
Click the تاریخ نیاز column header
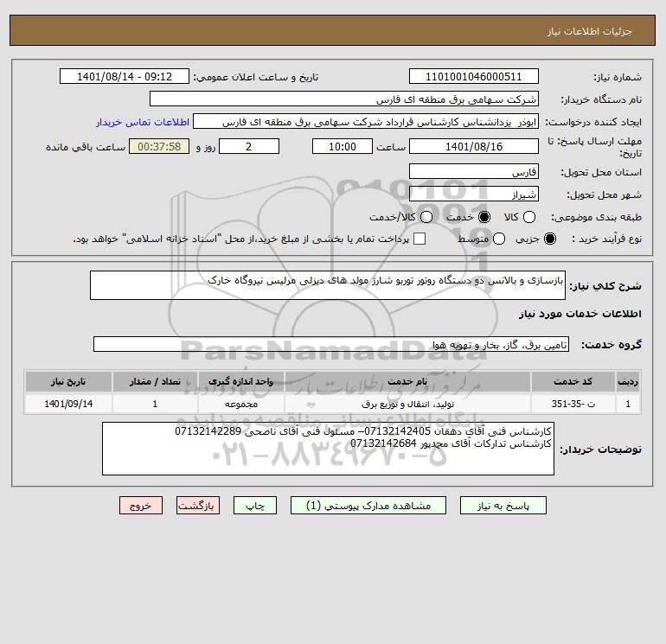68,381
